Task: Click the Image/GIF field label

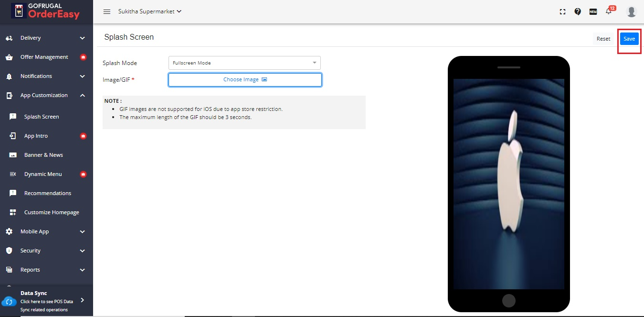Action: click(x=118, y=80)
